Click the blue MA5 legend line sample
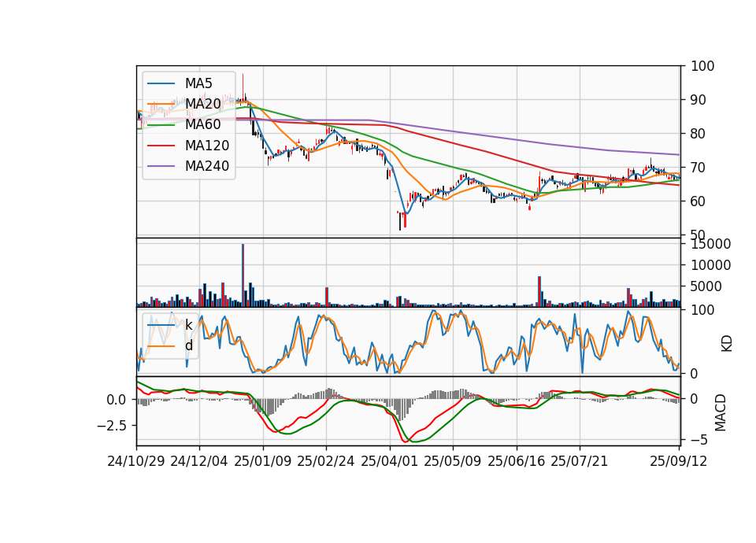This screenshot has width=756, height=543. pos(161,83)
